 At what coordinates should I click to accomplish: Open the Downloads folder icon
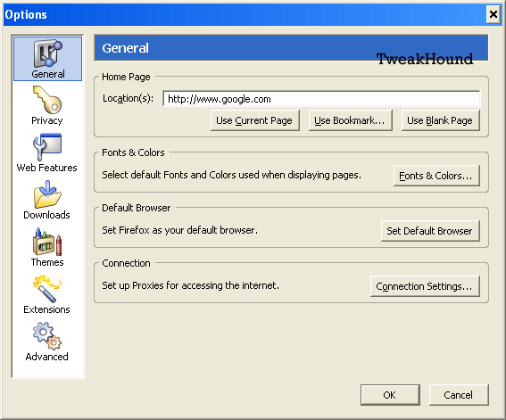click(x=47, y=194)
